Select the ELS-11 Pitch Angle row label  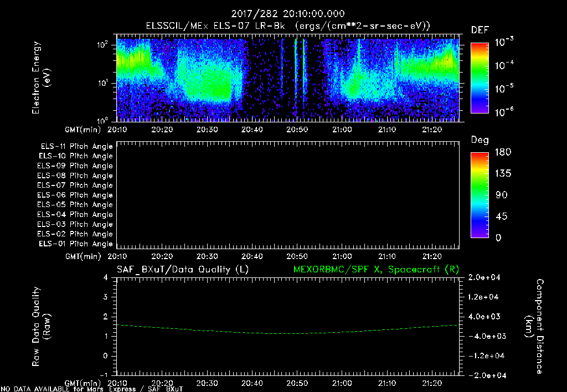tap(76, 147)
